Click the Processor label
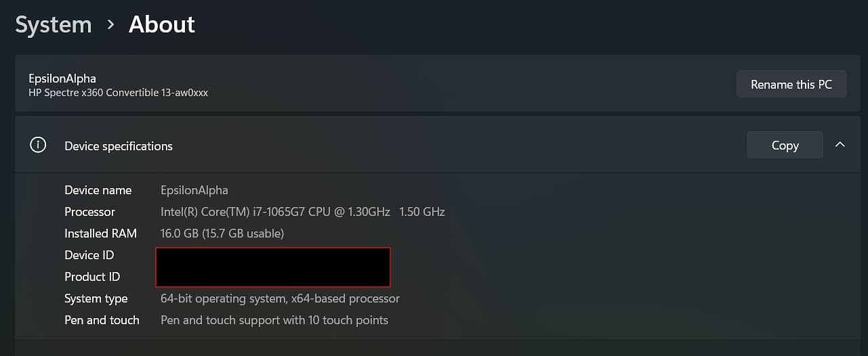Screen dimensions: 868x356 (x=89, y=212)
